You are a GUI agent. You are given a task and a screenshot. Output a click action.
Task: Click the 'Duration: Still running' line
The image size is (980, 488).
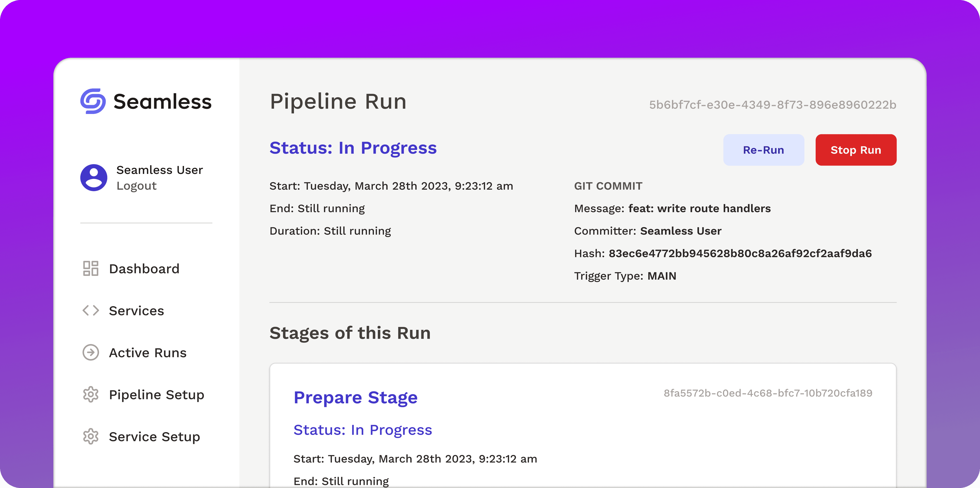tap(330, 231)
